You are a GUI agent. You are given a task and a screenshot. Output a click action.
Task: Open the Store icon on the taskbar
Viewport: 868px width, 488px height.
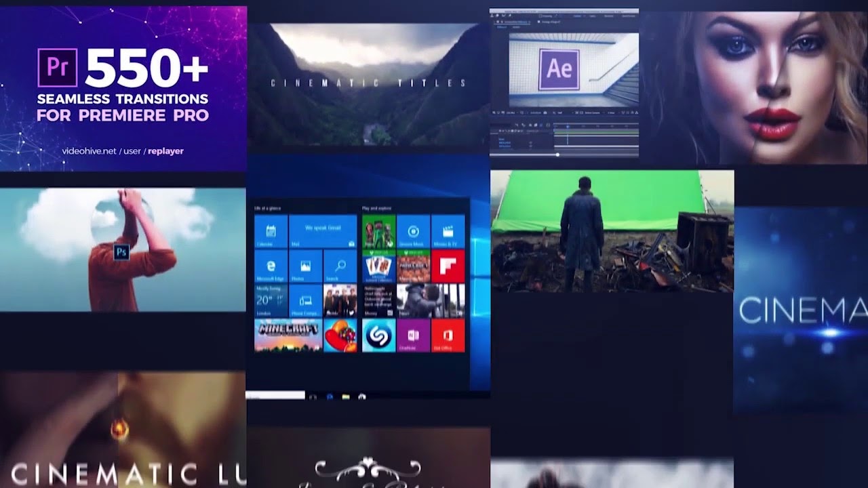(362, 396)
